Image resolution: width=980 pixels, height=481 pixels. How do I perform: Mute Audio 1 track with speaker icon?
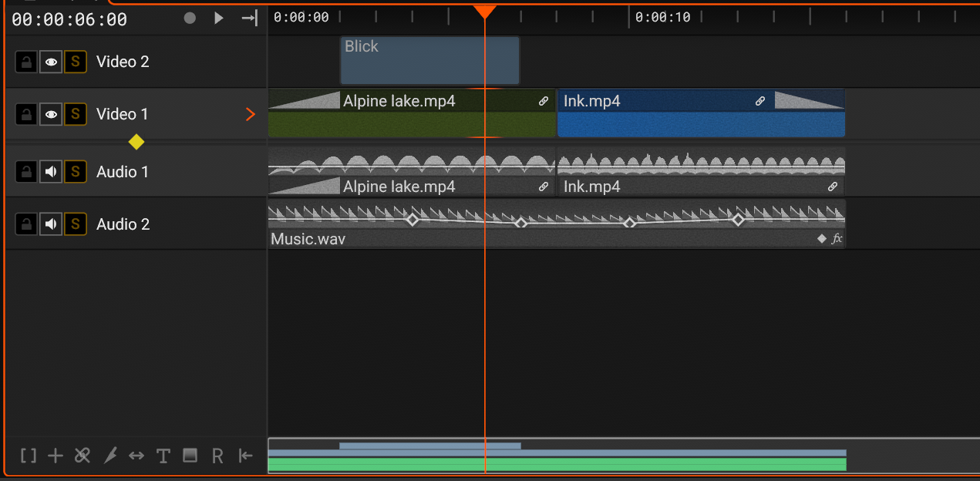pos(51,172)
